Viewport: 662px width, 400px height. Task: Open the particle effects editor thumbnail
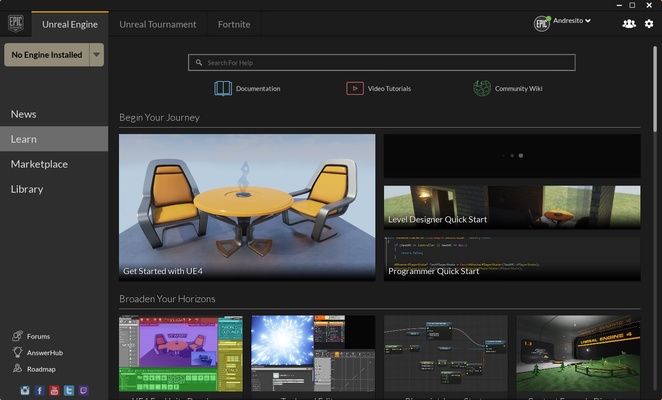pos(313,354)
